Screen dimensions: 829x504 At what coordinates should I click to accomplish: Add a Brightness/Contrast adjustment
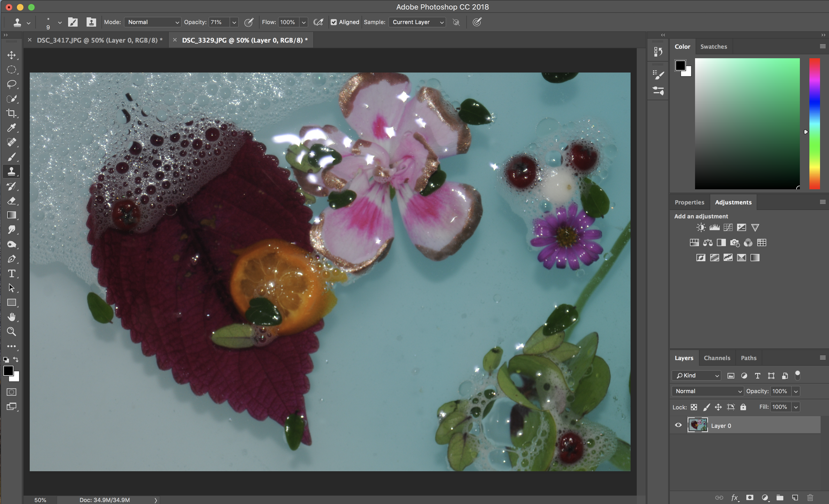[701, 228]
